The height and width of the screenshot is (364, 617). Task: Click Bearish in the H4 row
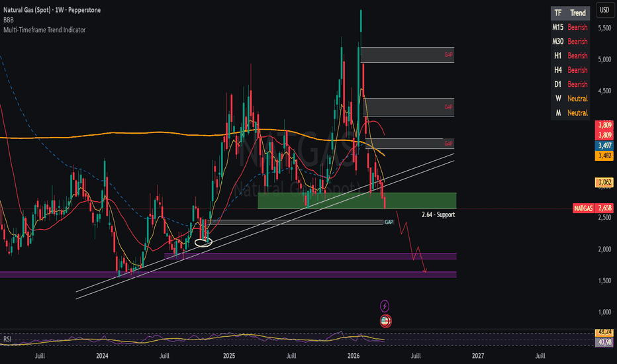click(577, 70)
